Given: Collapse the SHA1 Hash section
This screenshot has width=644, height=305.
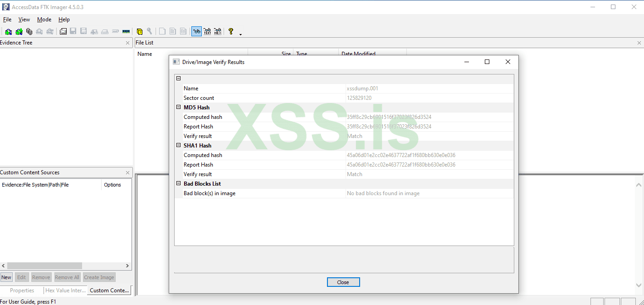Looking at the screenshot, I should (178, 145).
